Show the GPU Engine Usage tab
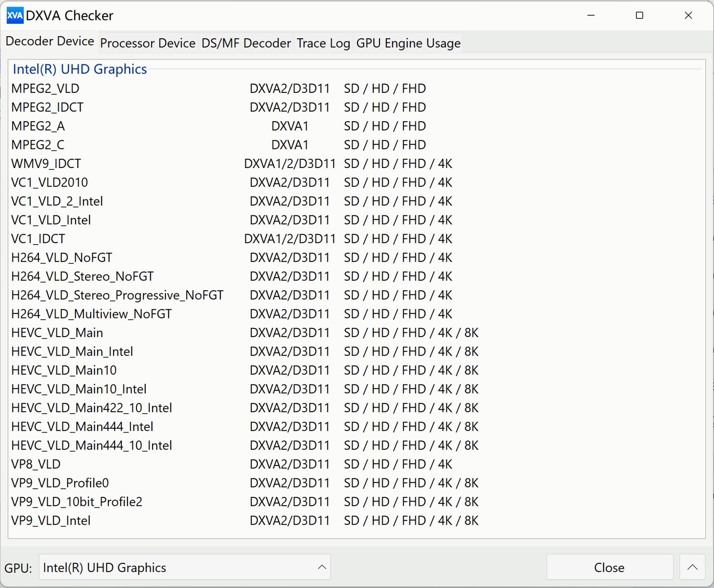This screenshot has height=588, width=714. [408, 43]
